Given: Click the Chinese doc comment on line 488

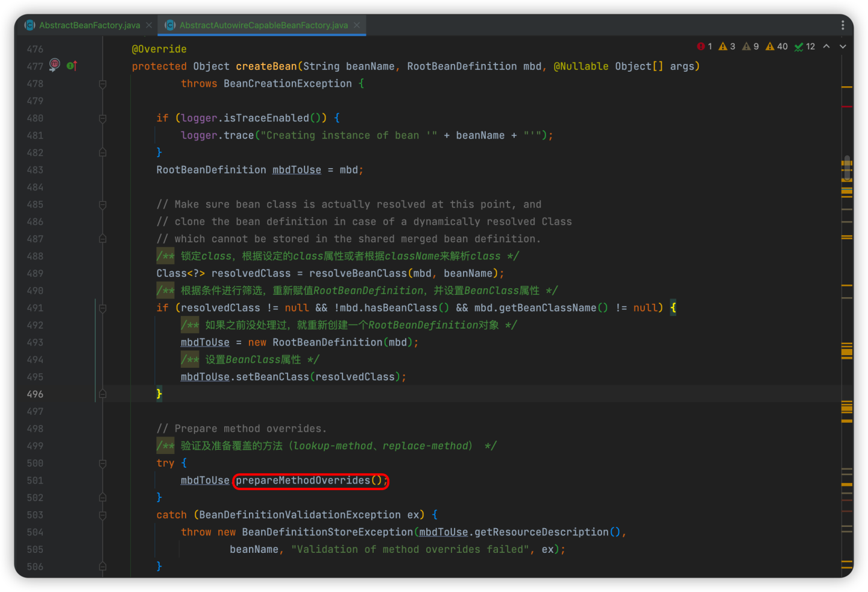Looking at the screenshot, I should (338, 256).
